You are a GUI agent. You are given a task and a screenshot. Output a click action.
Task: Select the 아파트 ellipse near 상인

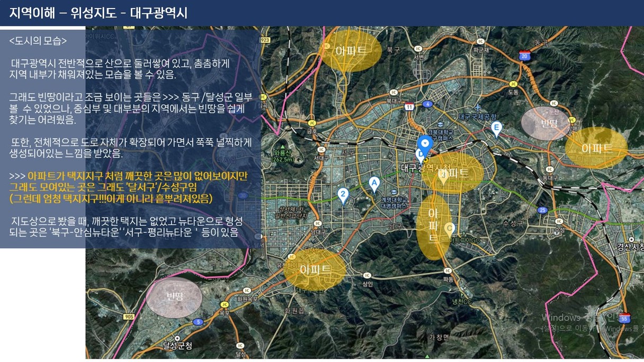pyautogui.click(x=315, y=269)
